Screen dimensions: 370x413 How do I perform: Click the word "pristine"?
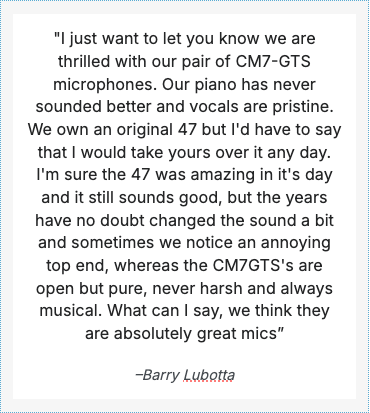point(303,107)
